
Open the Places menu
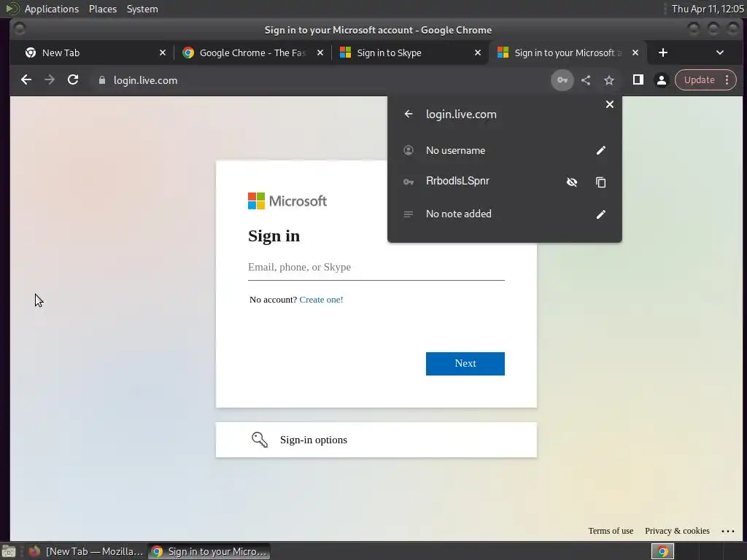[102, 9]
